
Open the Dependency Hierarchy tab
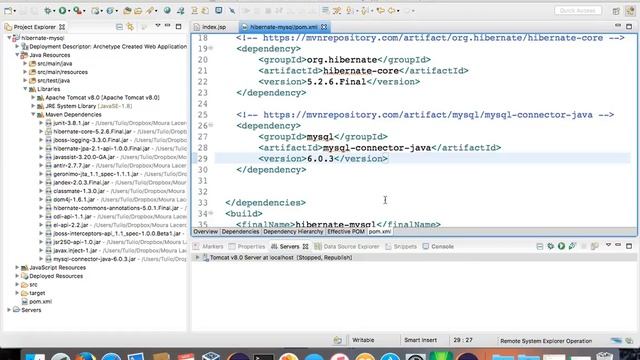coord(293,232)
